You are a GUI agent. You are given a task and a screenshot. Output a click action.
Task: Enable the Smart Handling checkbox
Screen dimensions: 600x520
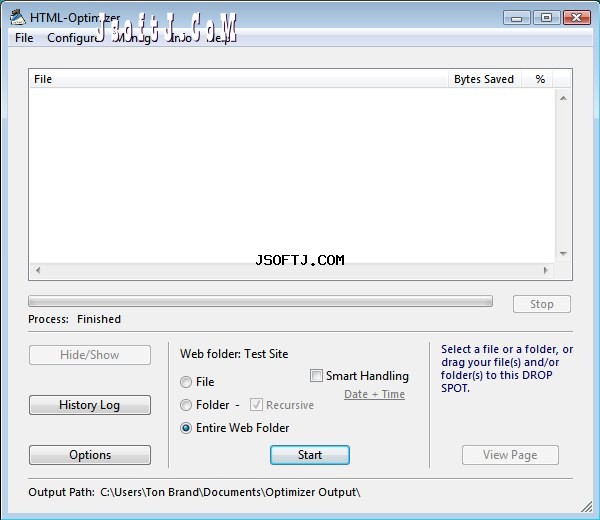click(316, 375)
